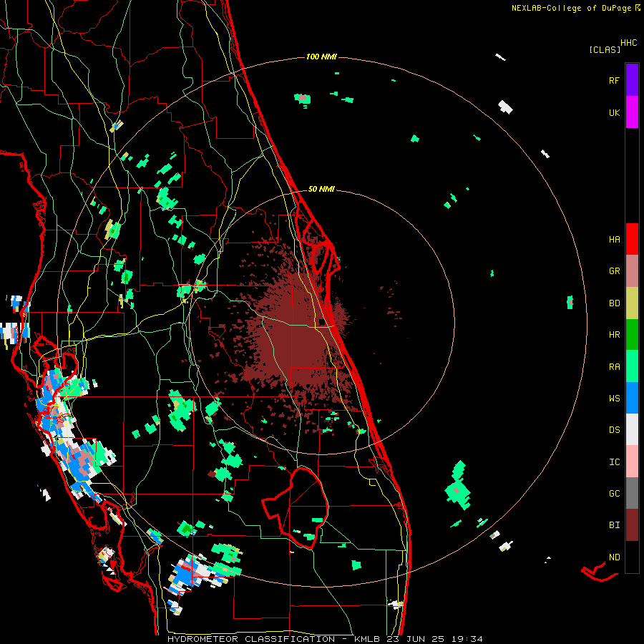Click the IC light pink legend swatch
644x644 pixels.
[632, 462]
